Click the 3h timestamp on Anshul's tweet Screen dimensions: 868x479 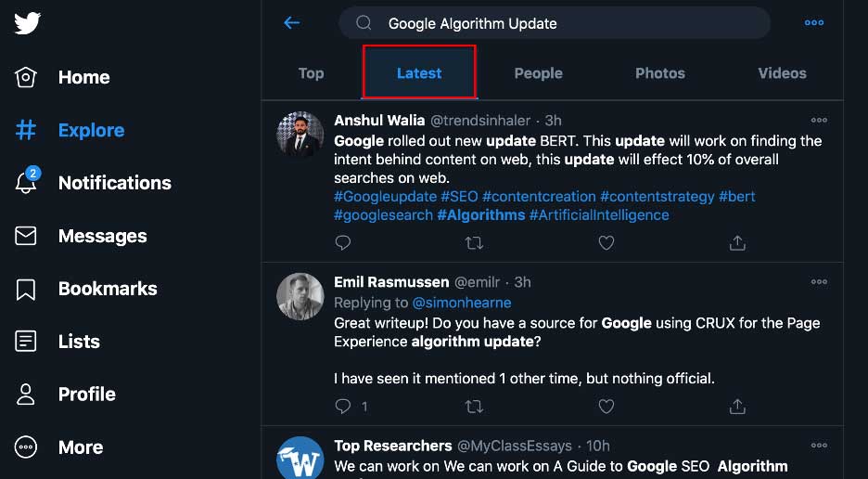pos(553,121)
